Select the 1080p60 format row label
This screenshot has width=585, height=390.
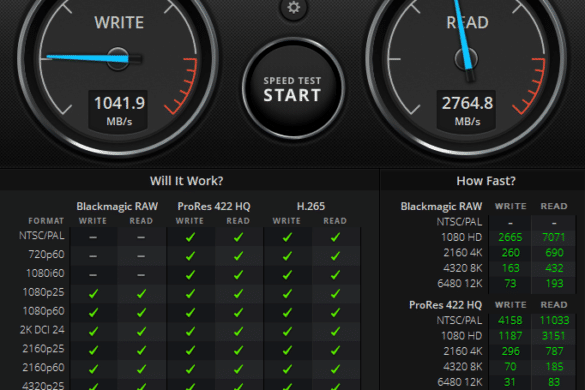pyautogui.click(x=43, y=311)
